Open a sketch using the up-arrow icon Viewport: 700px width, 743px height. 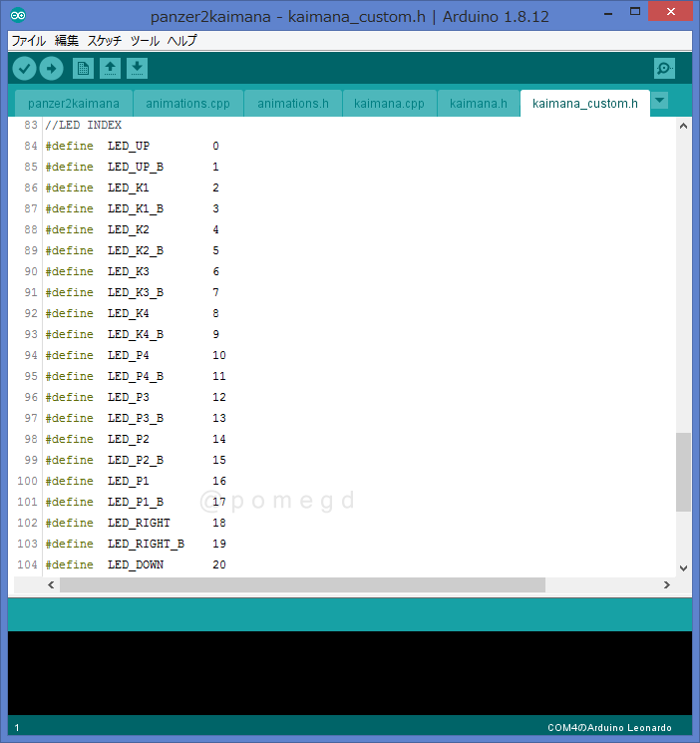110,69
